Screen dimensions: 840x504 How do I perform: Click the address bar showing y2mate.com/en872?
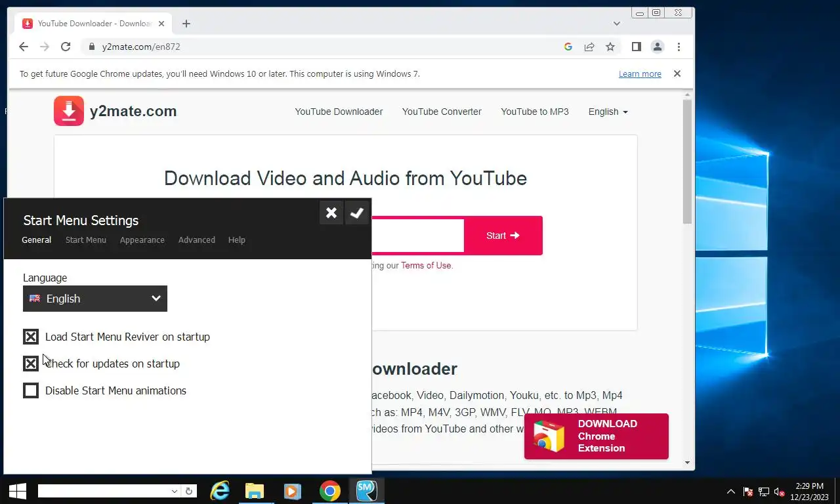322,47
